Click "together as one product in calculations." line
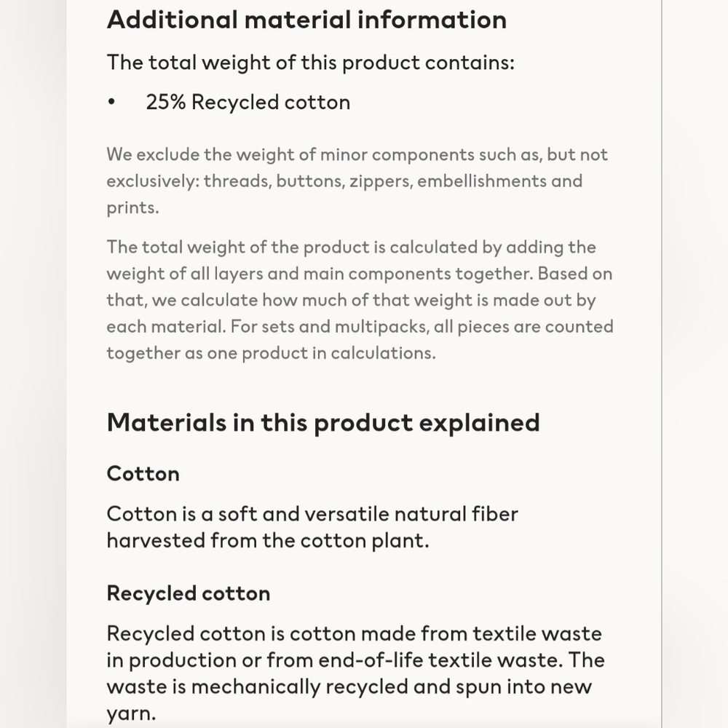Screen dimensions: 728x728 271,353
